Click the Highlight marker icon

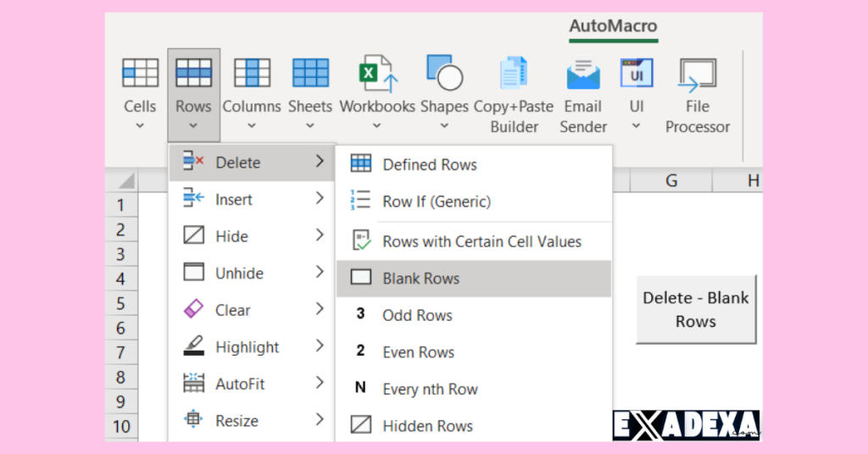point(193,346)
